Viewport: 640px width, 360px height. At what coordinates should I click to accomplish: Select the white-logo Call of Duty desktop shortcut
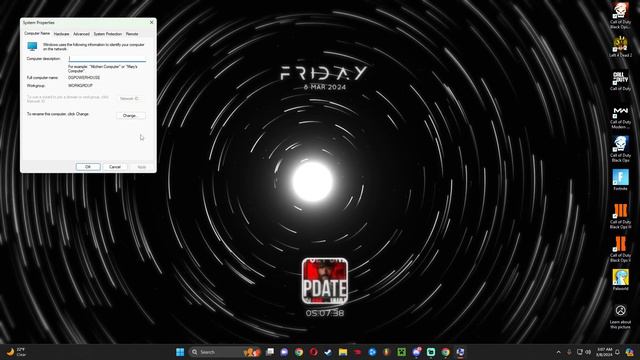coord(620,81)
